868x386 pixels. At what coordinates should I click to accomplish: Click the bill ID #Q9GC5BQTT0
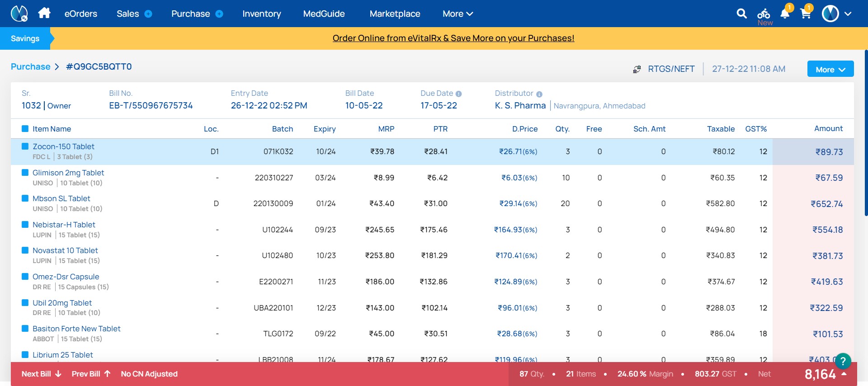pos(99,66)
